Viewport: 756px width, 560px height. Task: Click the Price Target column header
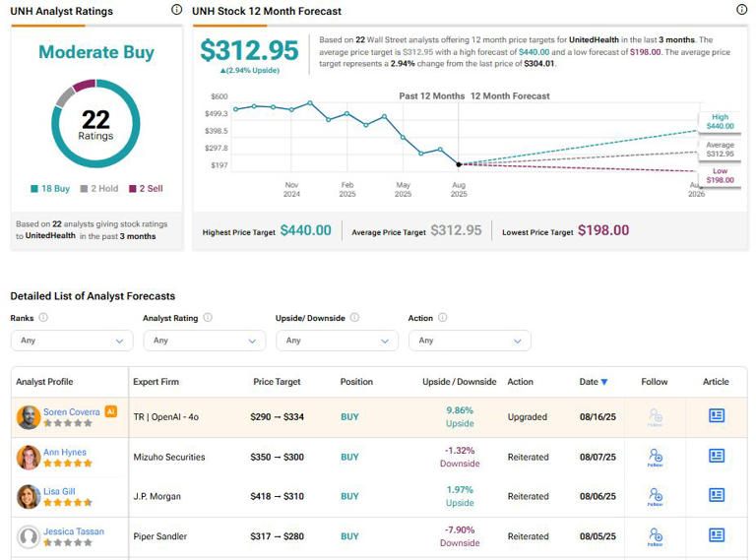tap(276, 382)
